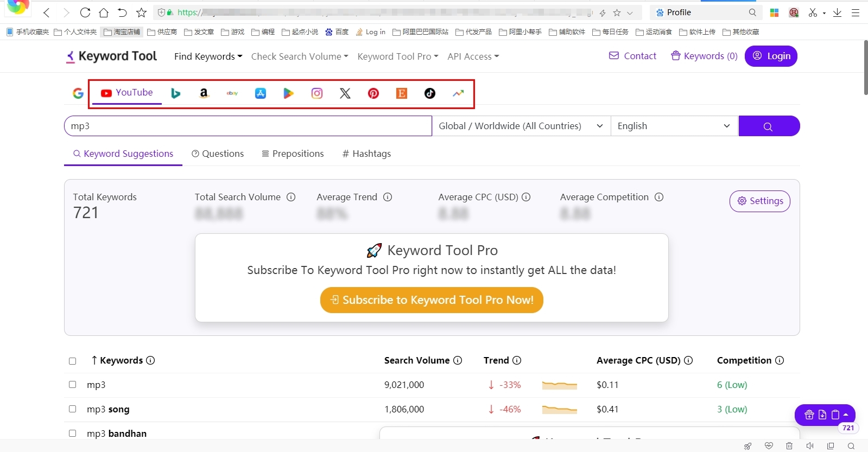Image resolution: width=868 pixels, height=452 pixels.
Task: Click Subscribe to Keyword Tool Pro Now
Action: pos(432,300)
